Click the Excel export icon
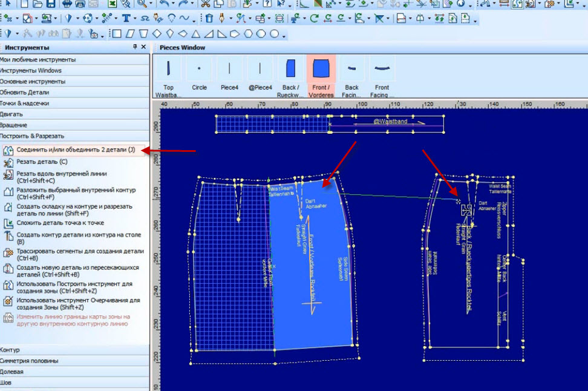588x391 pixels. click(x=112, y=4)
